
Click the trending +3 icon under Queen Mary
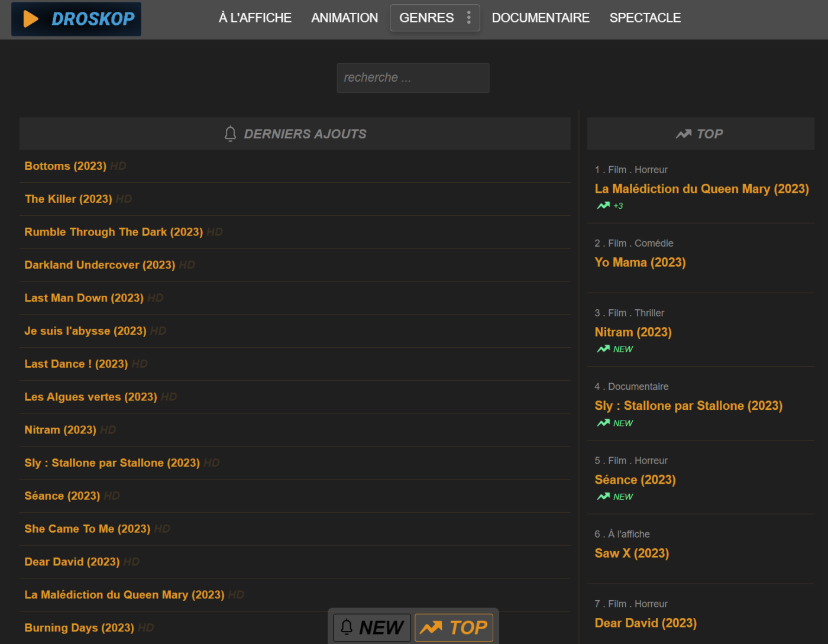603,206
